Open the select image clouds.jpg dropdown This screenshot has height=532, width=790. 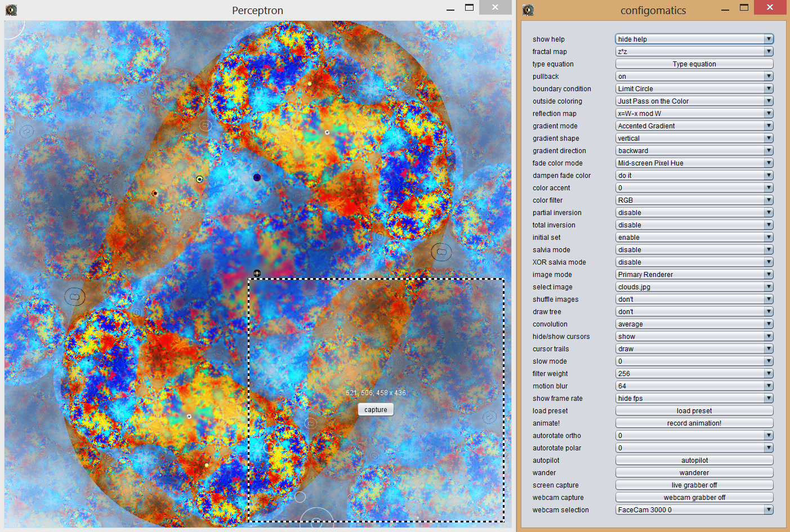point(694,287)
